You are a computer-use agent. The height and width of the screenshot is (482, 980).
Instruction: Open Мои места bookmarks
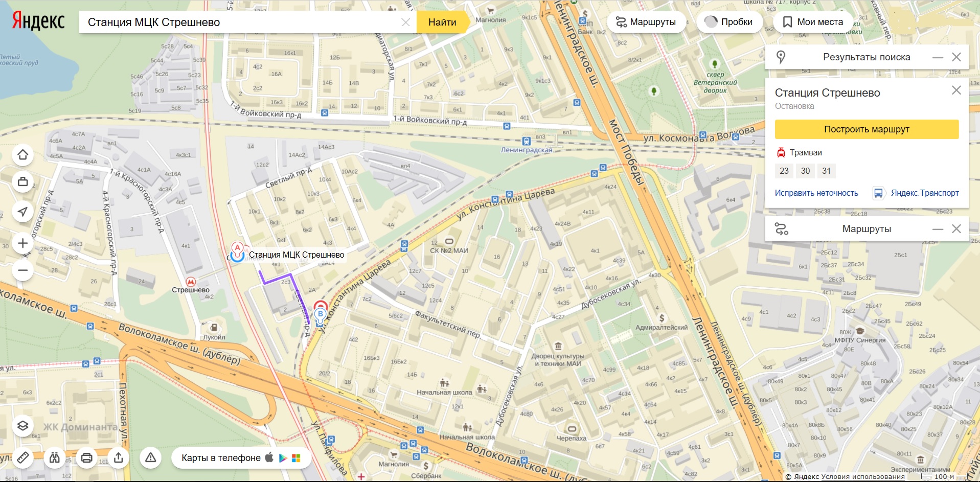click(813, 22)
